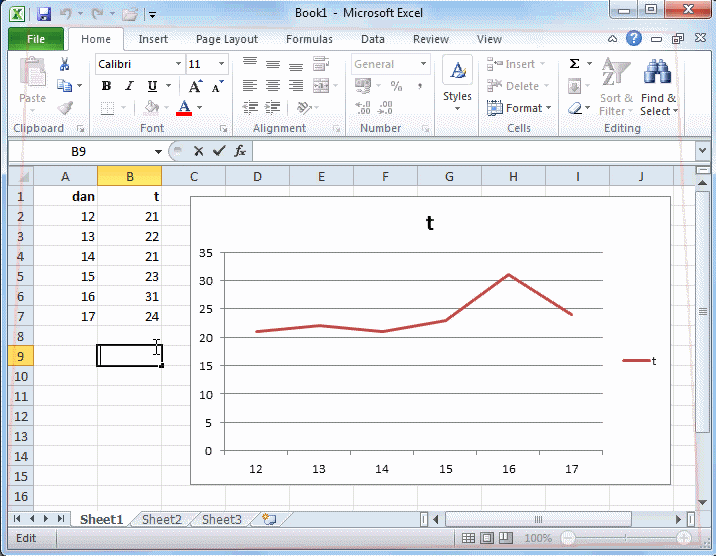This screenshot has height=556, width=716.
Task: Click the Increase Font Size icon
Action: (x=195, y=86)
